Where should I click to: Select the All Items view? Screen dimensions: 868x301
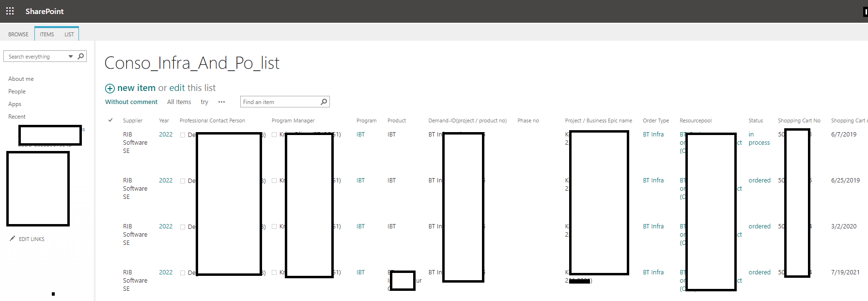(x=179, y=102)
